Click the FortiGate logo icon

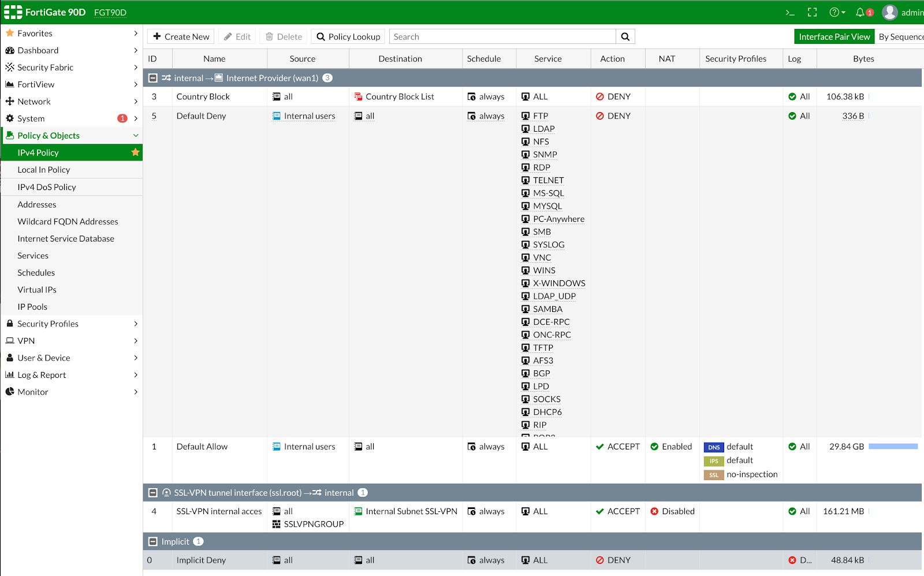coord(13,12)
